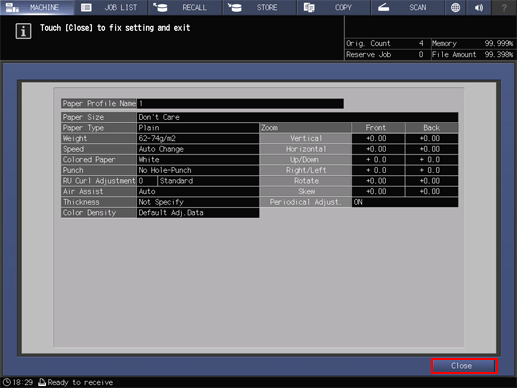Click the printer icon beside Ready to receive
517x388 pixels.
42,382
